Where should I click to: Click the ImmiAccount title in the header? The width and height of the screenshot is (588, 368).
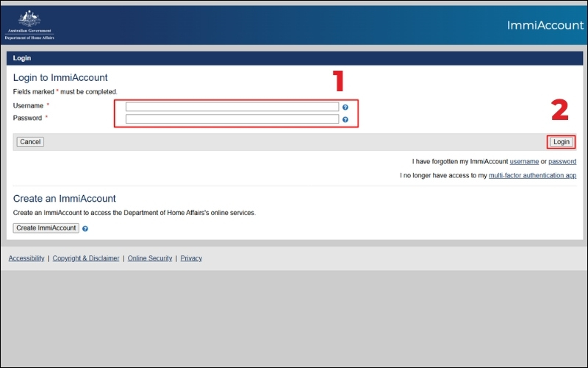click(545, 25)
